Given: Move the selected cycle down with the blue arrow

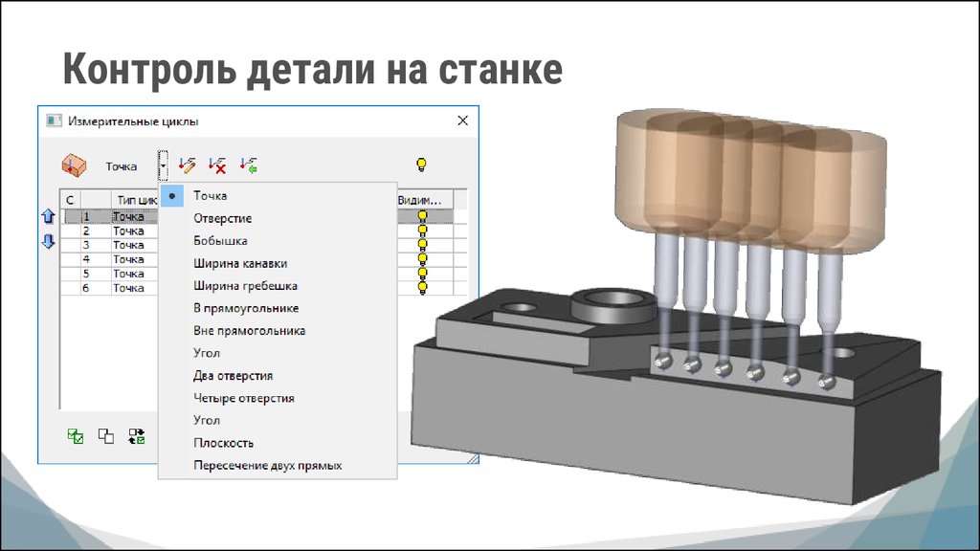Looking at the screenshot, I should [48, 242].
